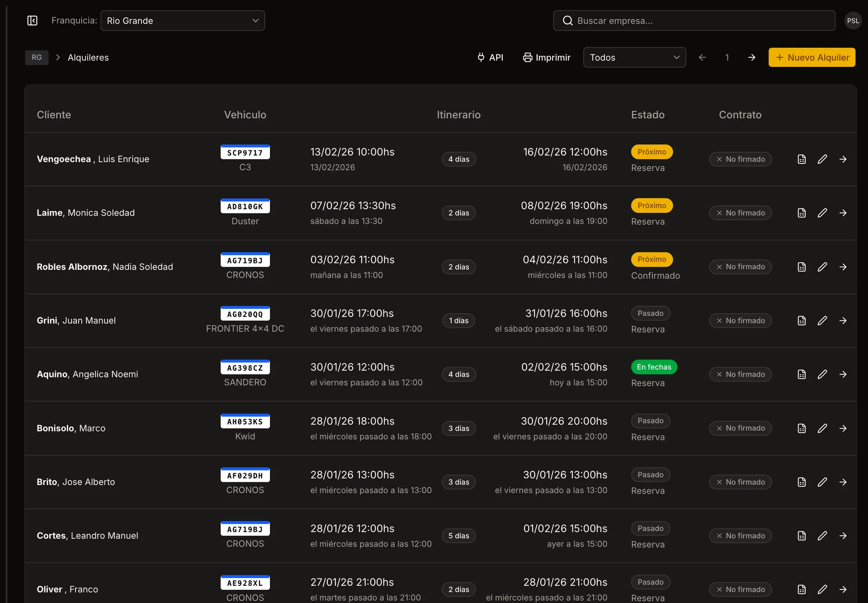Click No firmado badge for Bonisolo

740,428
